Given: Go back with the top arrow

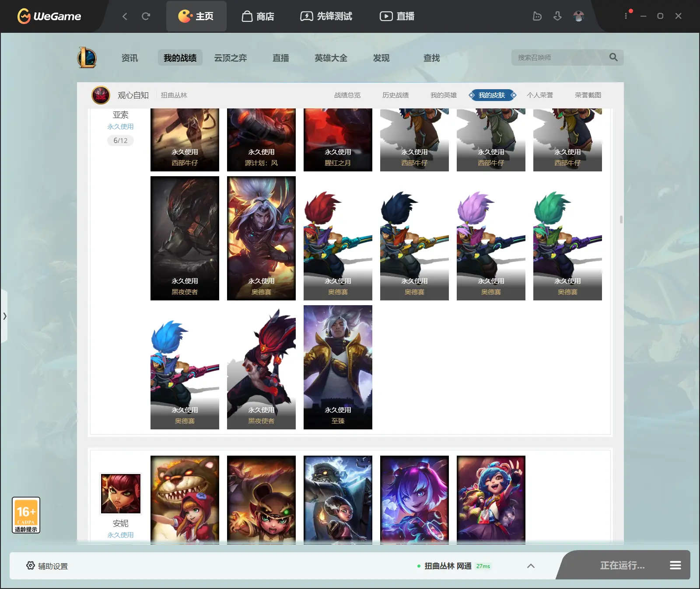Looking at the screenshot, I should (125, 16).
